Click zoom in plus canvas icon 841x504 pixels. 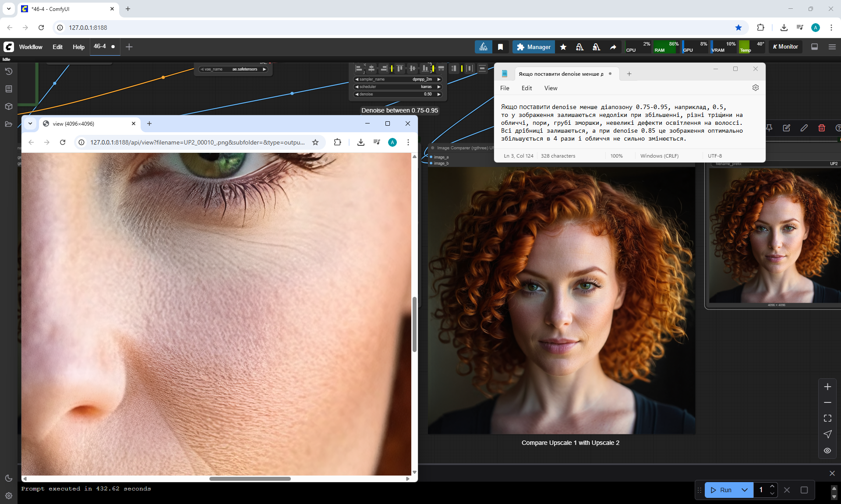coord(827,387)
